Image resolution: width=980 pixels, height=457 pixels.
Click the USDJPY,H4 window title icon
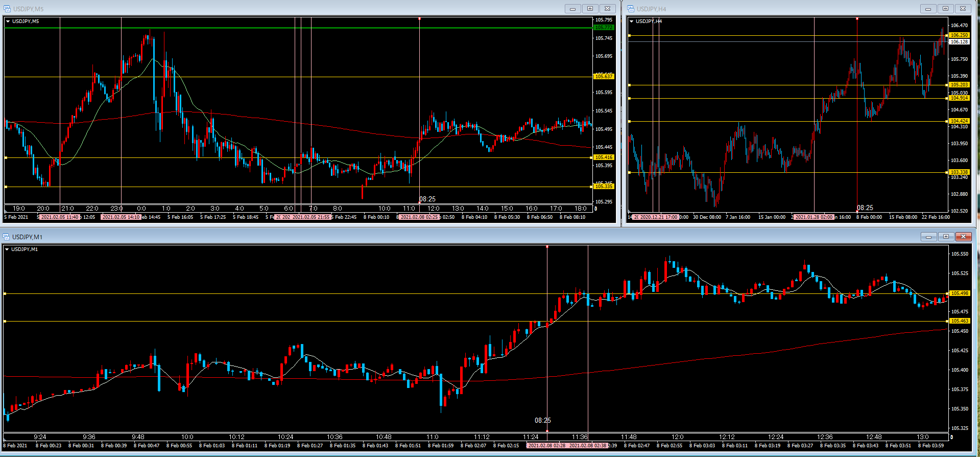click(631, 9)
